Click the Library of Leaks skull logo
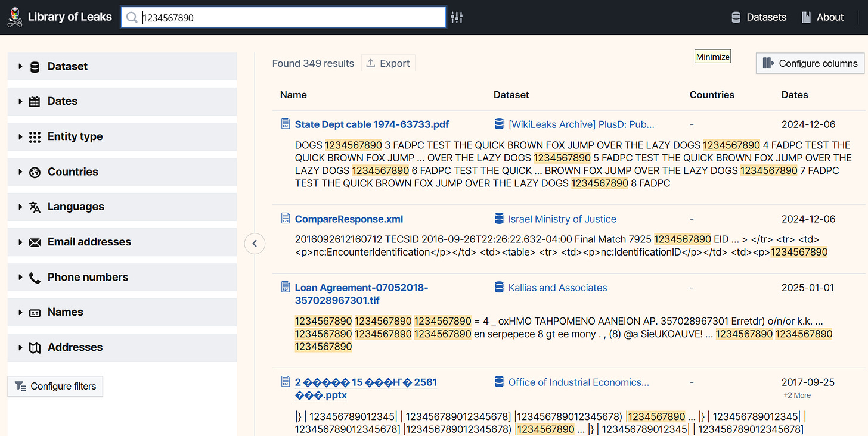 (14, 17)
